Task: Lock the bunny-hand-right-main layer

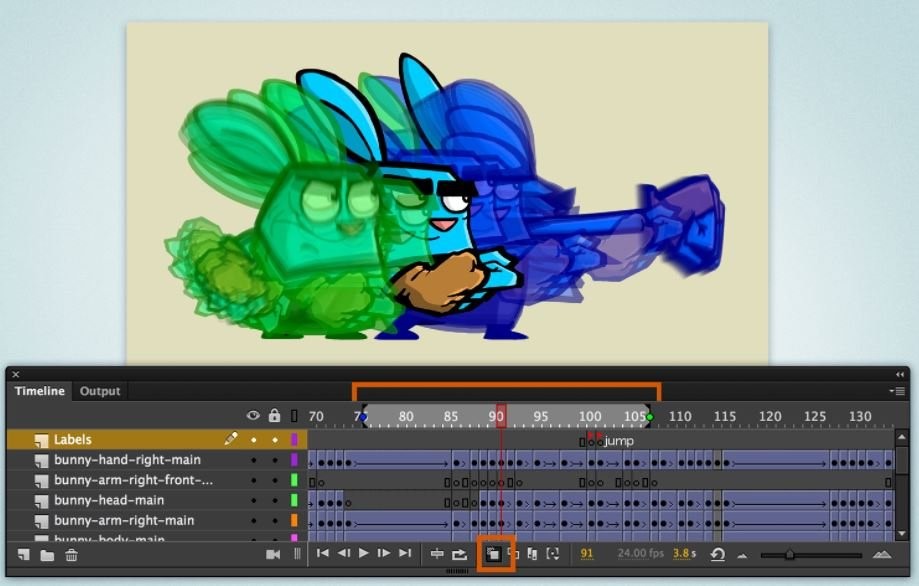Action: [275, 461]
